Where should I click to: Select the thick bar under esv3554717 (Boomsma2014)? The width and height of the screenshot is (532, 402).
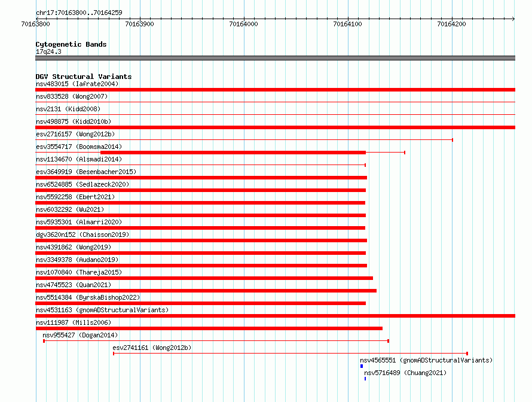pos(233,153)
